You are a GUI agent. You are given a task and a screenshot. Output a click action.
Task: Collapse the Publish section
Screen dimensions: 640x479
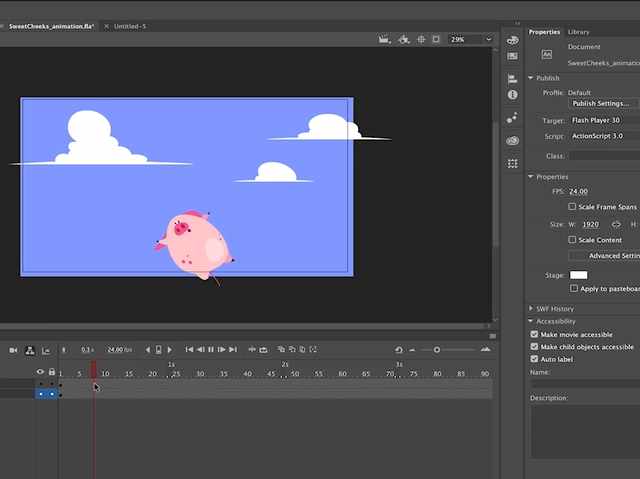531,78
